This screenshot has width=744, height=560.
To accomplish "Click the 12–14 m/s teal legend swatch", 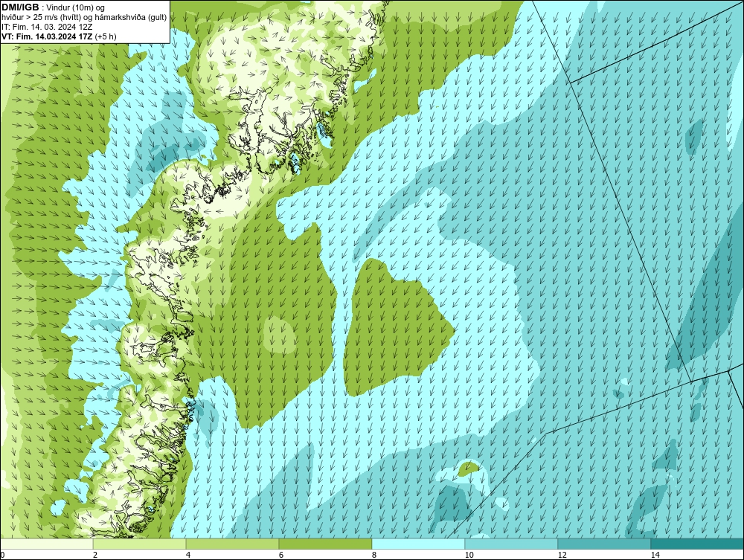I will click(x=604, y=544).
